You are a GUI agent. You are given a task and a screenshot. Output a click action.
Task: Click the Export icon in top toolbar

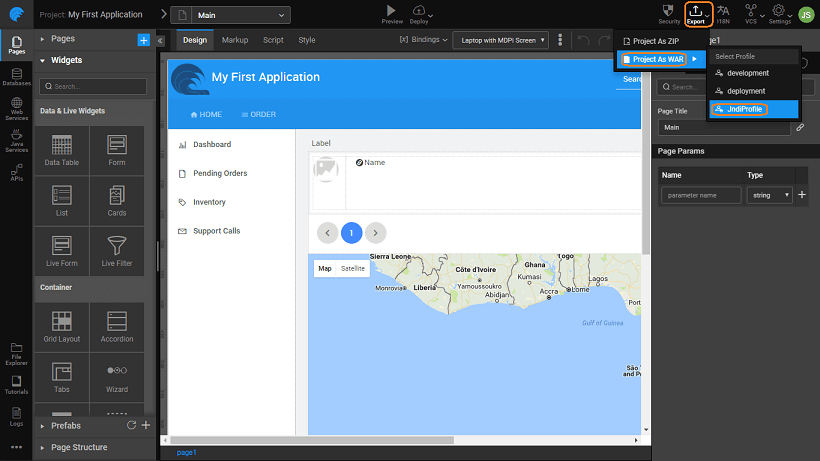point(696,13)
